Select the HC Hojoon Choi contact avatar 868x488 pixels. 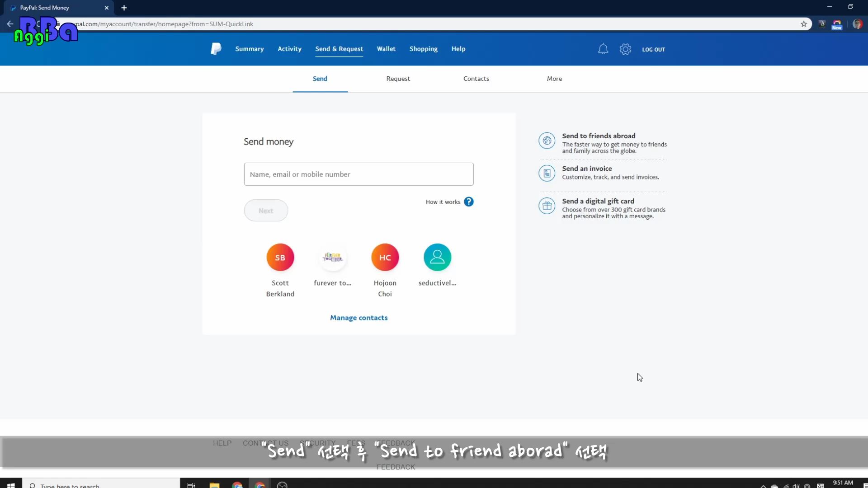pyautogui.click(x=385, y=257)
